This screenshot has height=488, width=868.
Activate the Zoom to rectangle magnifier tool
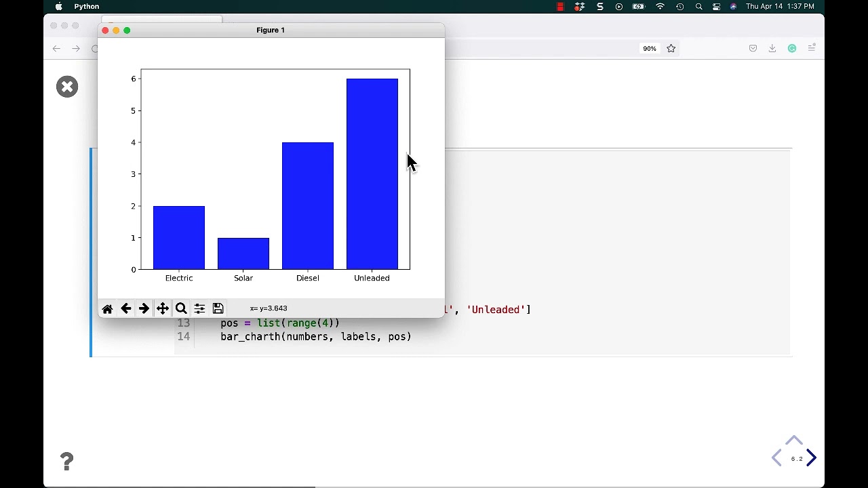pos(181,309)
